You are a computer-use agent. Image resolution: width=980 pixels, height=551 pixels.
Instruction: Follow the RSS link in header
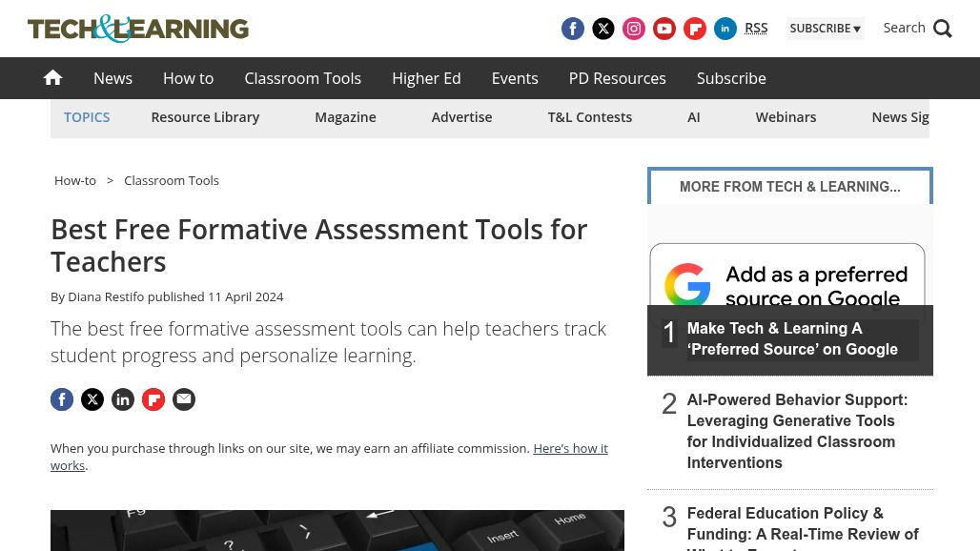click(756, 29)
